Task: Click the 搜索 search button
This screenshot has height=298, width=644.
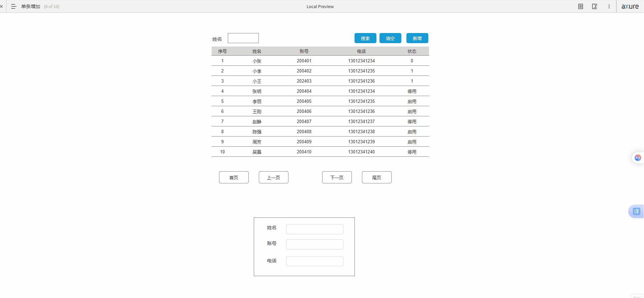Action: [x=365, y=38]
